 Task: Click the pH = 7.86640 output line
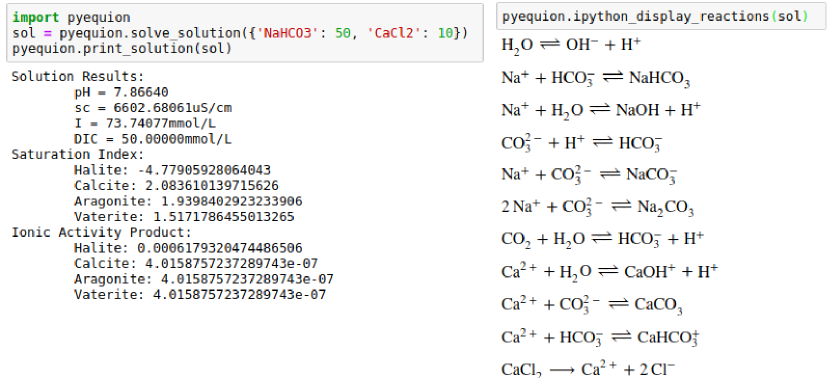pos(121,93)
